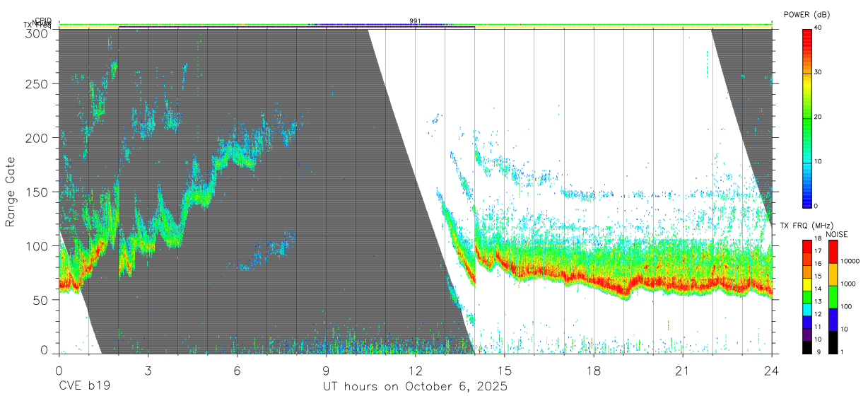Screen dimensions: 868x401
Task: Click the 12 label on UT hours axis
Action: click(416, 371)
